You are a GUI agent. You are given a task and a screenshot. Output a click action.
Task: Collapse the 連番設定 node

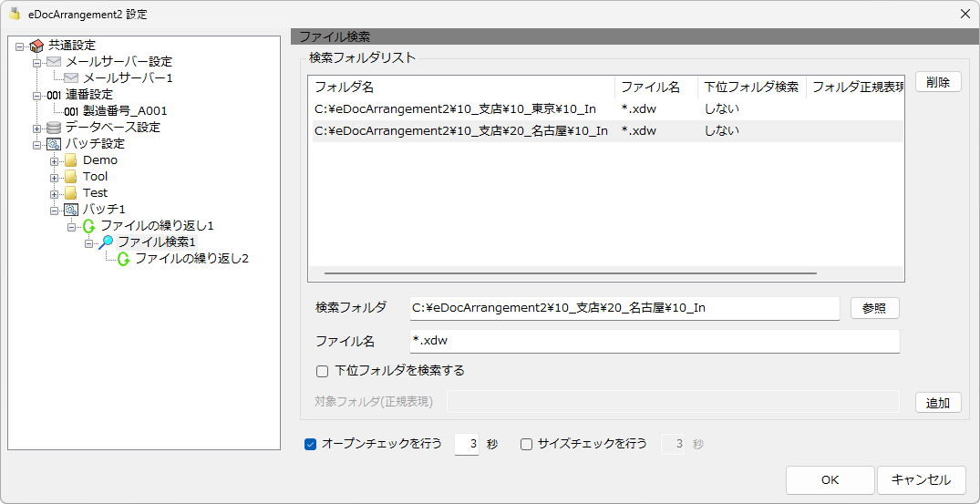36,95
